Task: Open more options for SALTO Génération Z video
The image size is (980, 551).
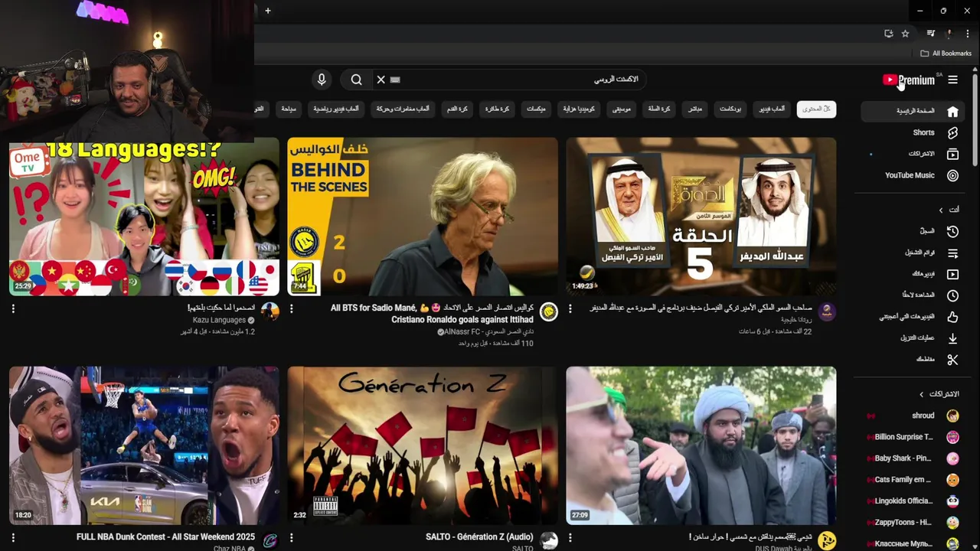Action: coord(292,538)
